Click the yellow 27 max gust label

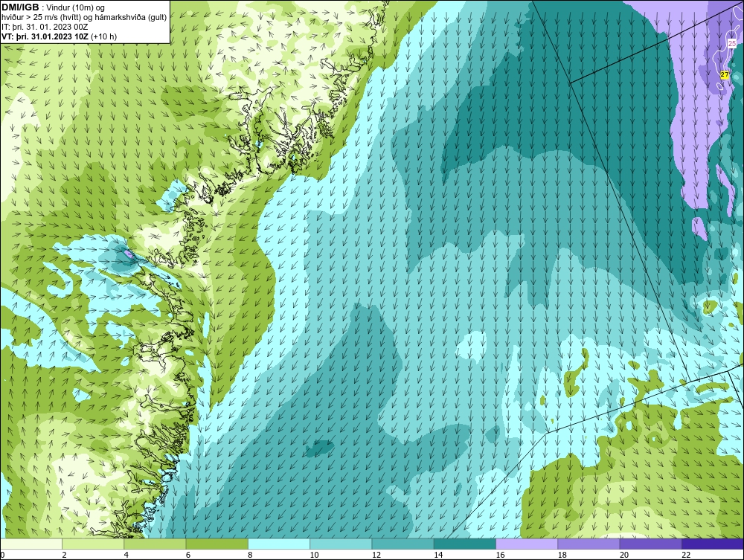(724, 74)
